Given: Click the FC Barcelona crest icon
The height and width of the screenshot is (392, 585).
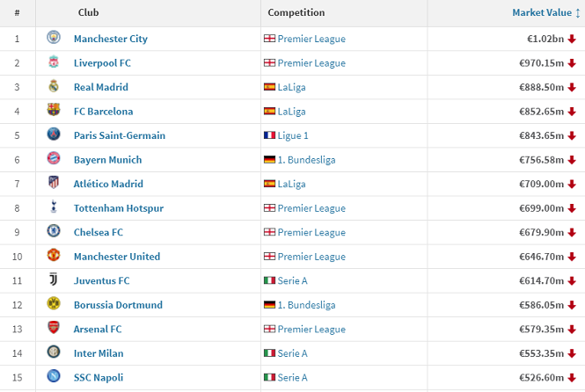Looking at the screenshot, I should (x=54, y=110).
